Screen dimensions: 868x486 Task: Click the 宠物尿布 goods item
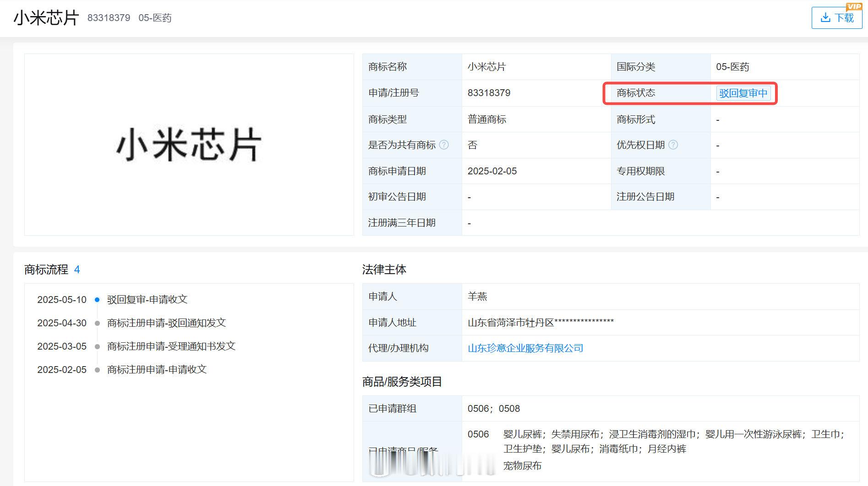(x=523, y=466)
